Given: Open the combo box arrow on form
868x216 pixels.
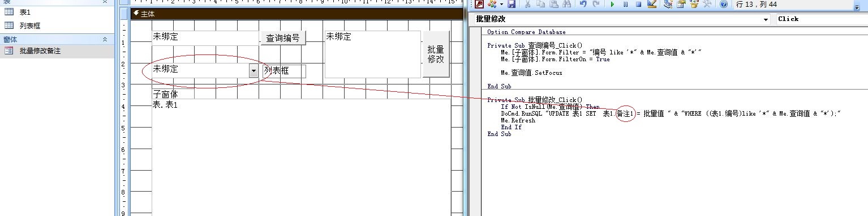Looking at the screenshot, I should pyautogui.click(x=254, y=70).
